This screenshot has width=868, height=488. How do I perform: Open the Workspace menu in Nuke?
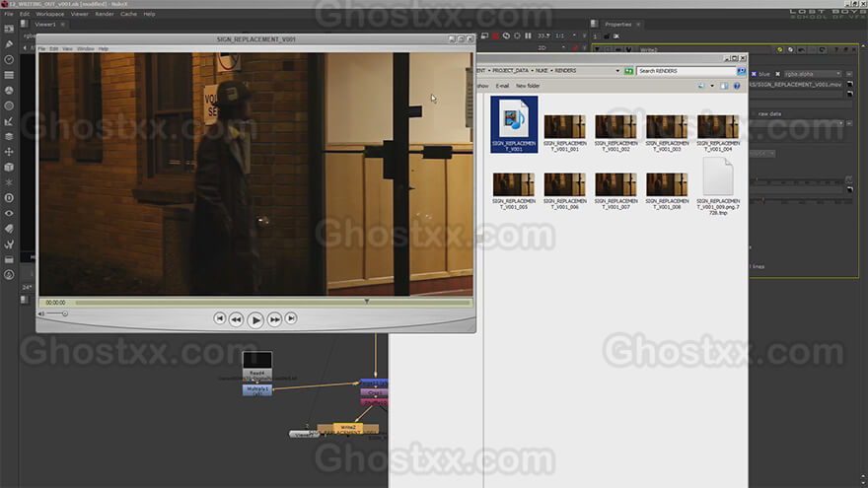(x=50, y=14)
